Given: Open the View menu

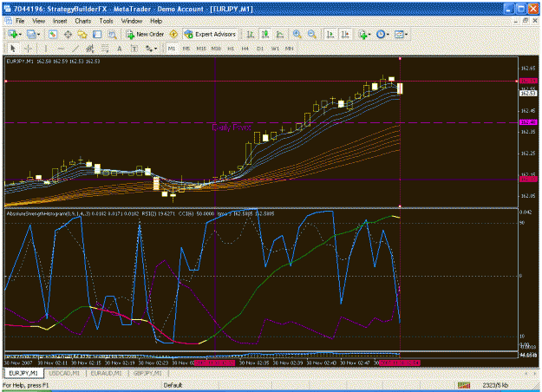Looking at the screenshot, I should pyautogui.click(x=39, y=21).
